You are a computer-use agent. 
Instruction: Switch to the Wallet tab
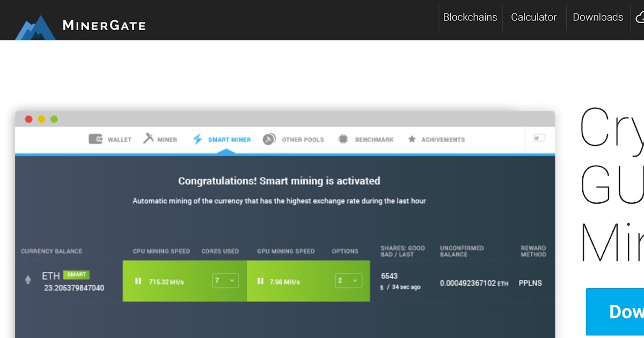click(120, 139)
